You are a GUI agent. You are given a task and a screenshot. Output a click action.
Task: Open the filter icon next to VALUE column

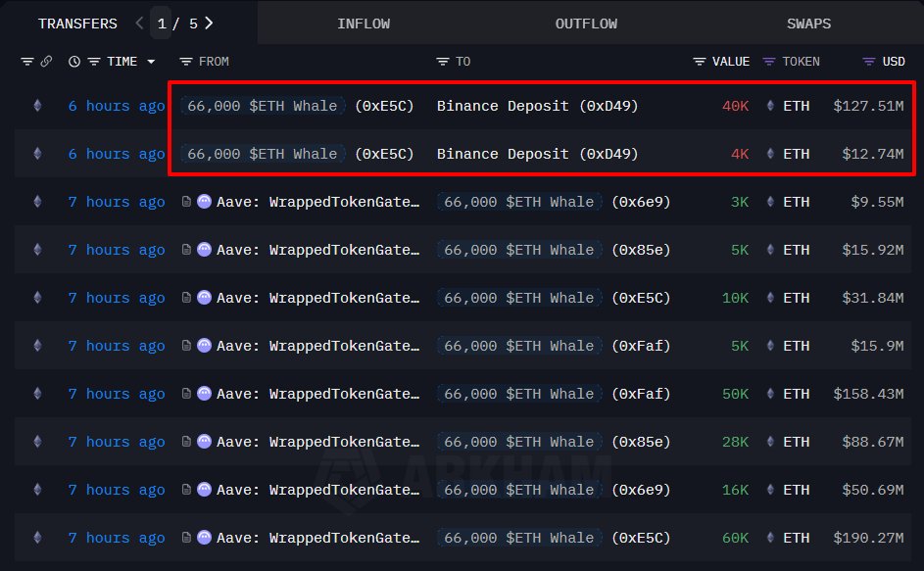click(697, 61)
